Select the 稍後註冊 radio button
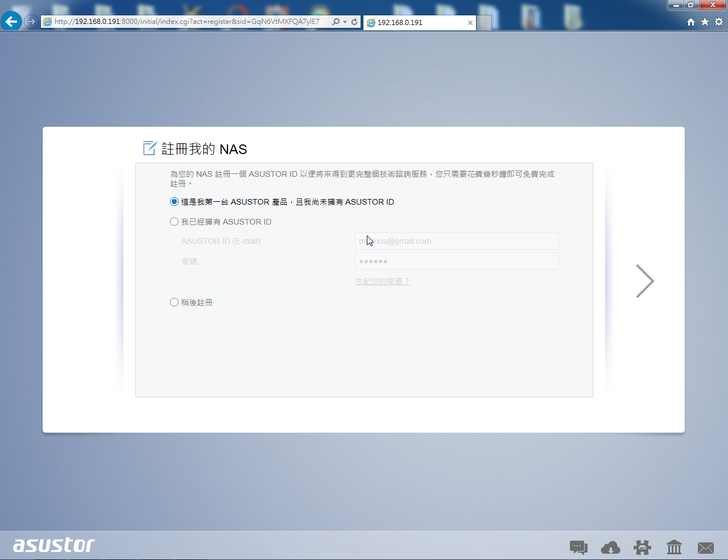 tap(175, 302)
